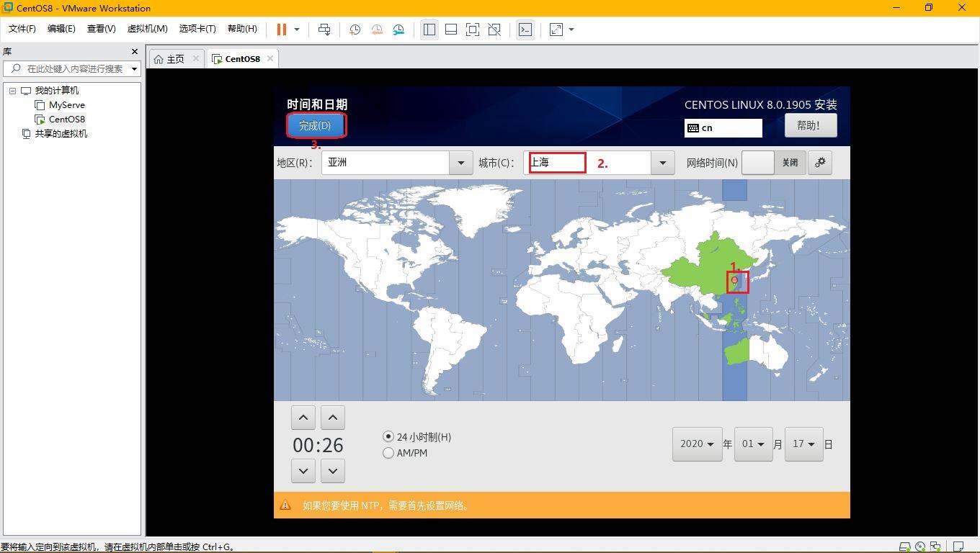Close the 主页 tab
This screenshot has height=553, width=980.
(195, 58)
